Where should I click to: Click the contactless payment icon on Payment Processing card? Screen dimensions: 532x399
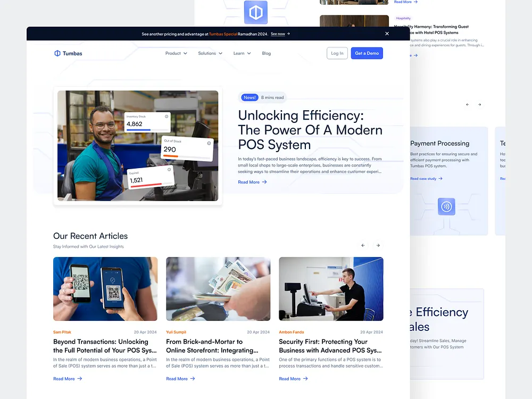(446, 206)
